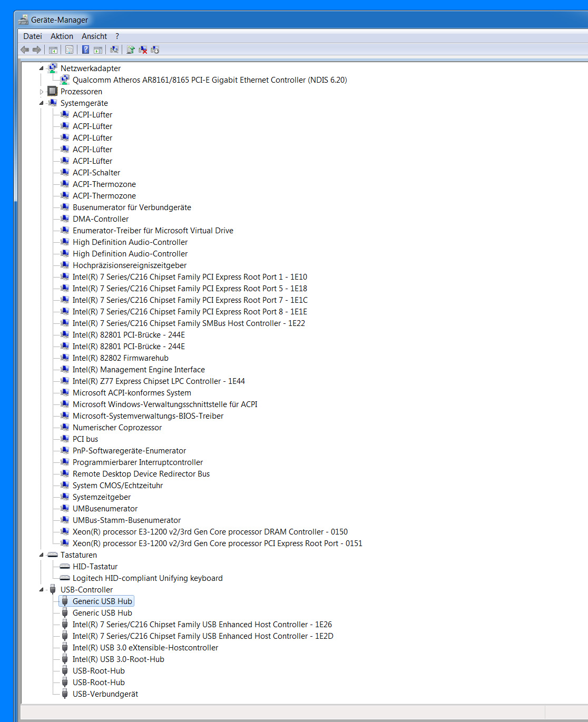Viewport: 588px width, 722px height.
Task: Select USB Enhanced Host Controller - 1E26
Action: pos(202,625)
